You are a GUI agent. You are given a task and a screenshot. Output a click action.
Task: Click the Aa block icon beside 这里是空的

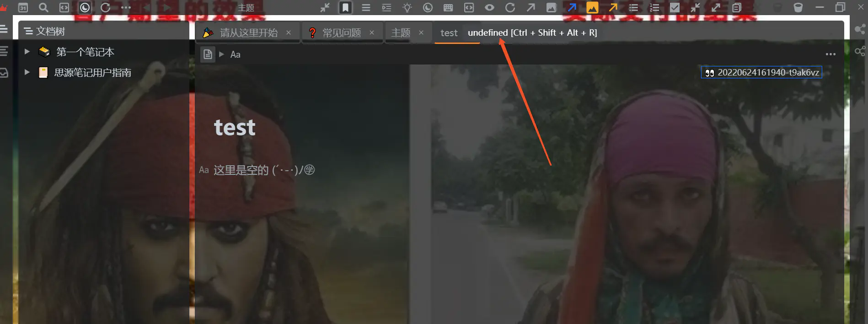point(204,170)
